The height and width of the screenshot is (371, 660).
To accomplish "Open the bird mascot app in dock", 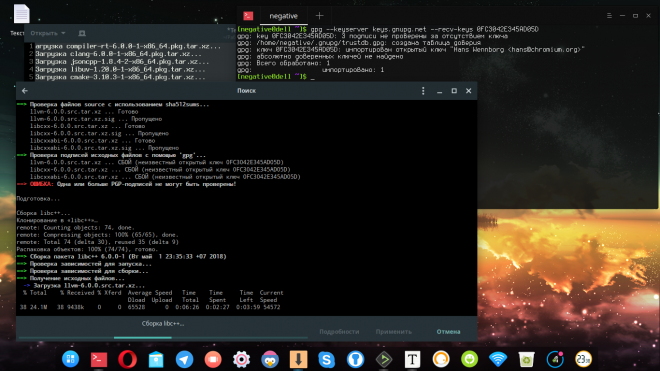I will pos(270,359).
